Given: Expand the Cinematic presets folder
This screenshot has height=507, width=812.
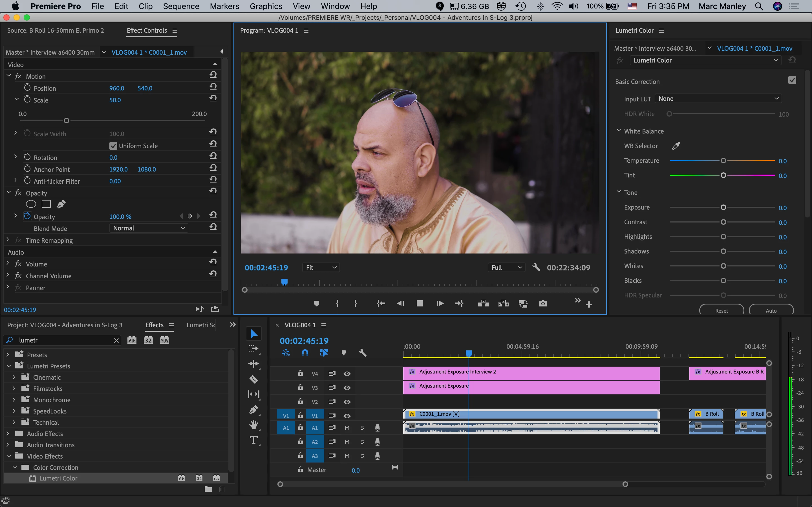Looking at the screenshot, I should pyautogui.click(x=14, y=377).
